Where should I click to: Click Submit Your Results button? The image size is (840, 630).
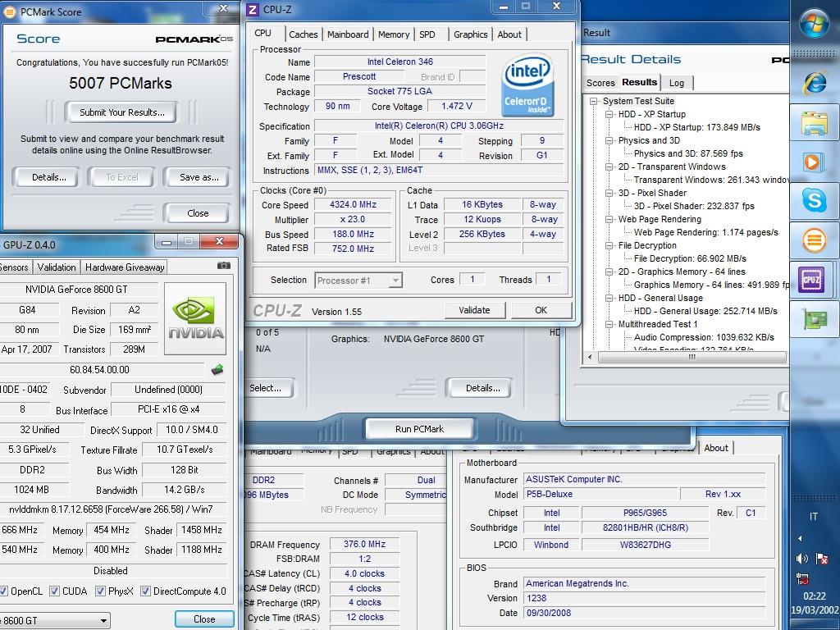point(121,112)
